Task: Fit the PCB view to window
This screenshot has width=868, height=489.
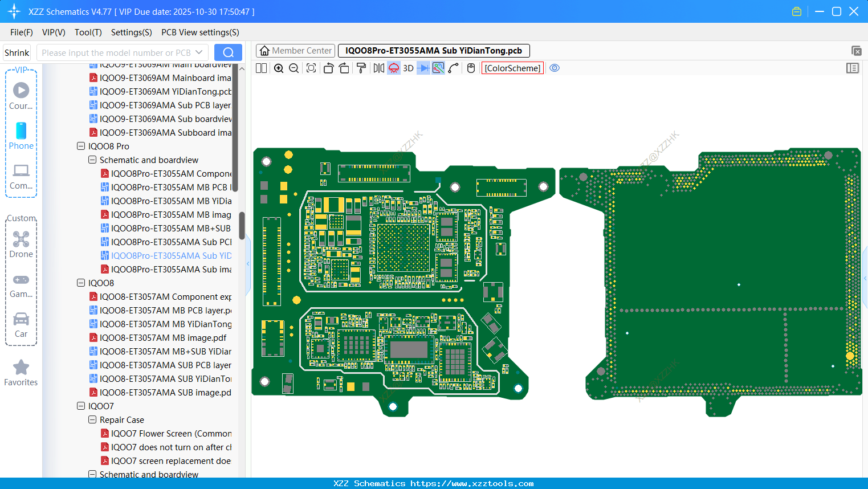Action: click(x=311, y=68)
